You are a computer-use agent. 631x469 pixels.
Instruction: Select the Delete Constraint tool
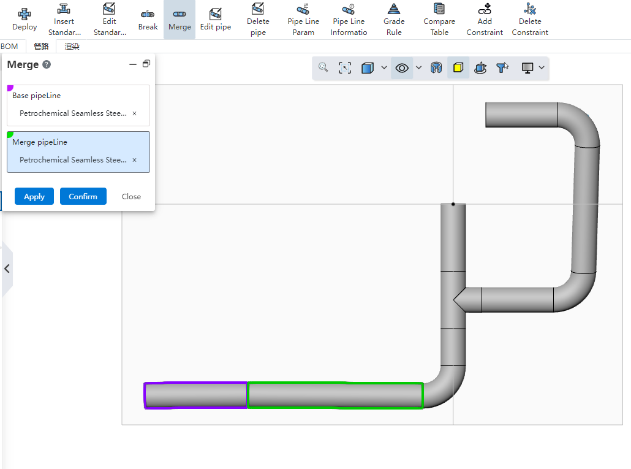point(530,20)
